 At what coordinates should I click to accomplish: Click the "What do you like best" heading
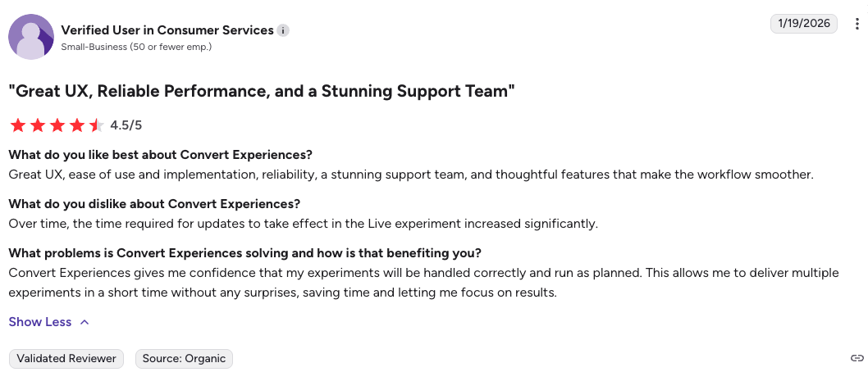[x=161, y=155]
